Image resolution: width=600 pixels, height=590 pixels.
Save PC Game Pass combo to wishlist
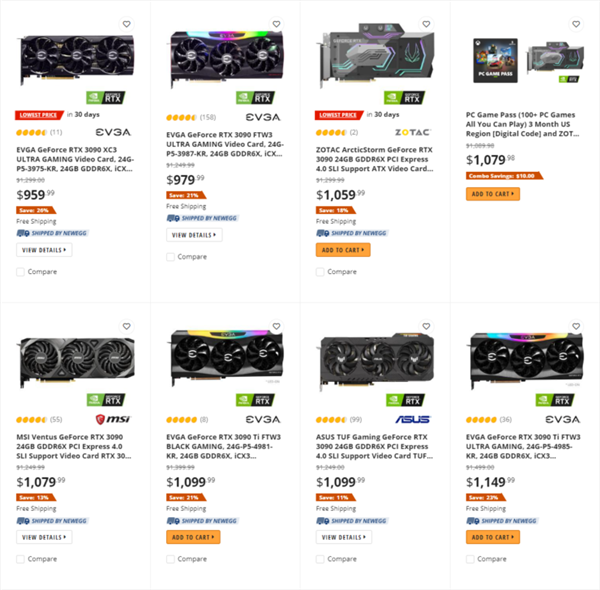(576, 24)
